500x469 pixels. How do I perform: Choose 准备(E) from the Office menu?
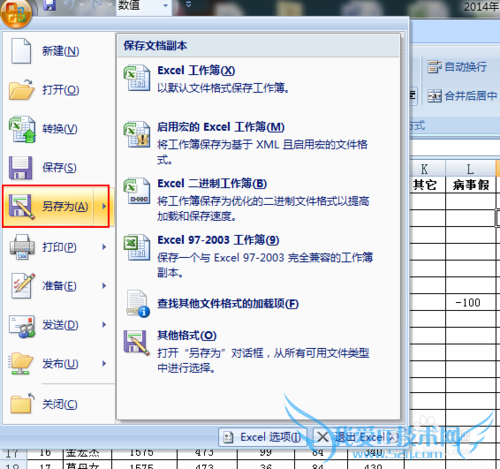(x=59, y=286)
